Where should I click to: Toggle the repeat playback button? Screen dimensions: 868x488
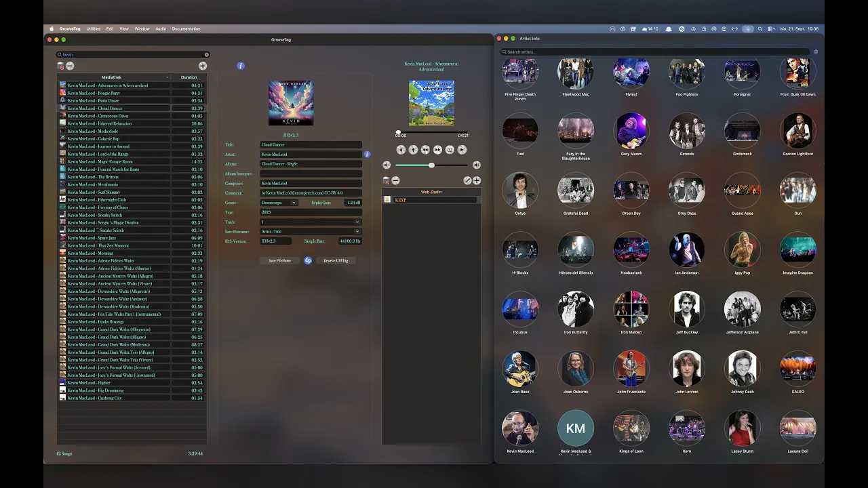point(450,150)
